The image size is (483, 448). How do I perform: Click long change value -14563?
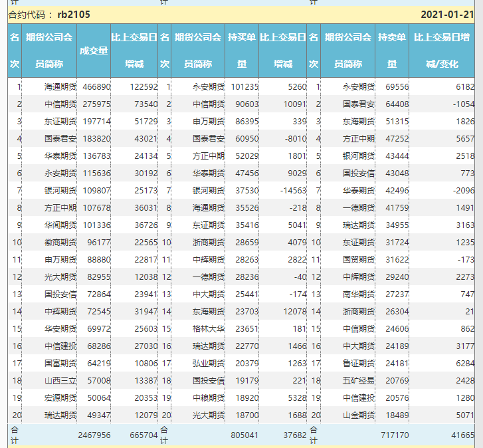[293, 190]
